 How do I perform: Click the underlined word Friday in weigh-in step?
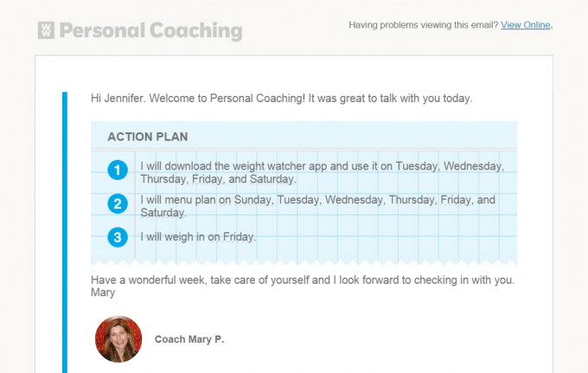[x=239, y=237]
